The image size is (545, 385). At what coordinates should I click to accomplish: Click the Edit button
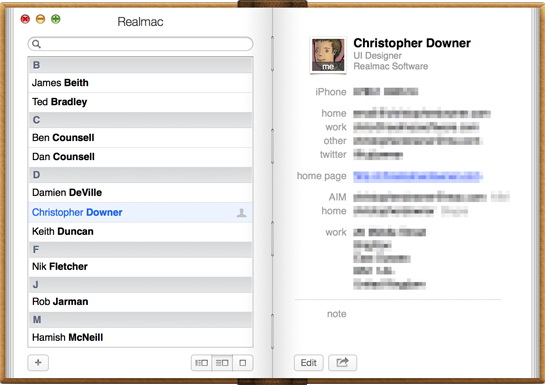pos(309,363)
